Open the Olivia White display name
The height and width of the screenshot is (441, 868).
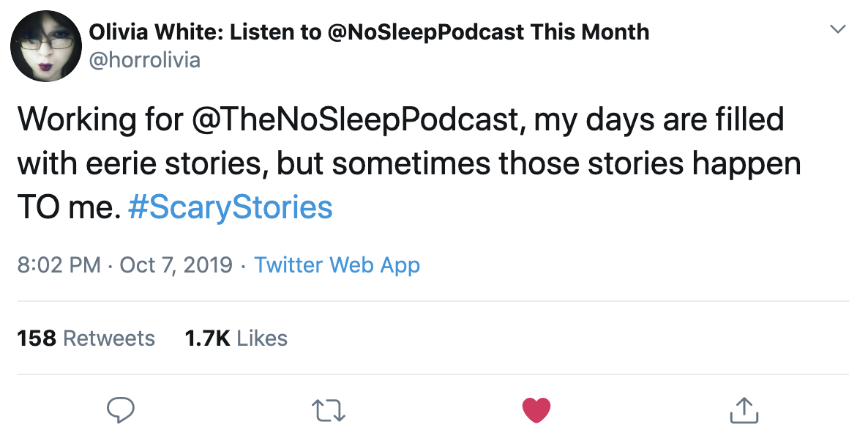coord(368,32)
